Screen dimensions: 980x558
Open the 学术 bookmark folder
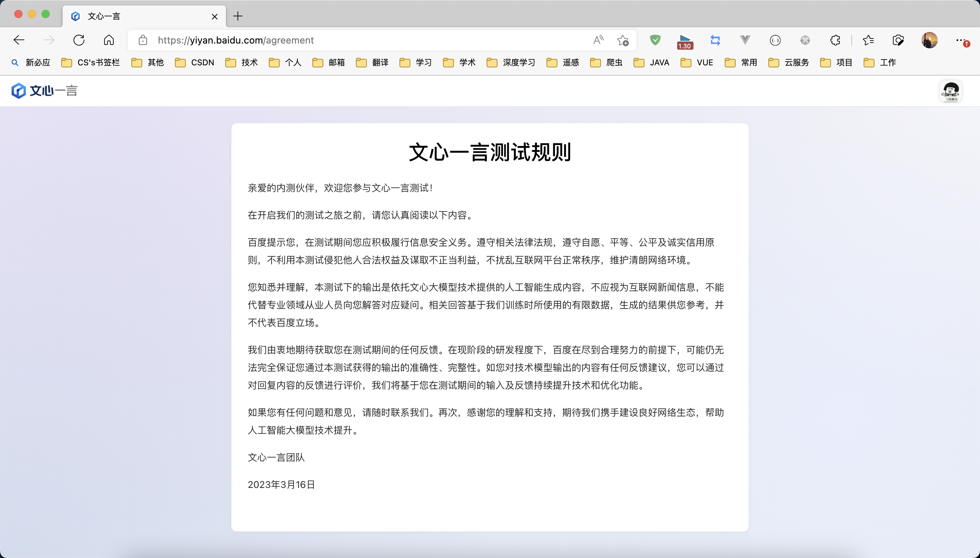(x=459, y=63)
